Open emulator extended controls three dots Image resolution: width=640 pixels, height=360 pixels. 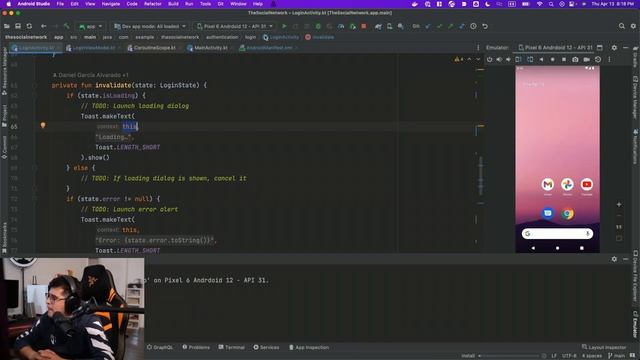(x=609, y=59)
